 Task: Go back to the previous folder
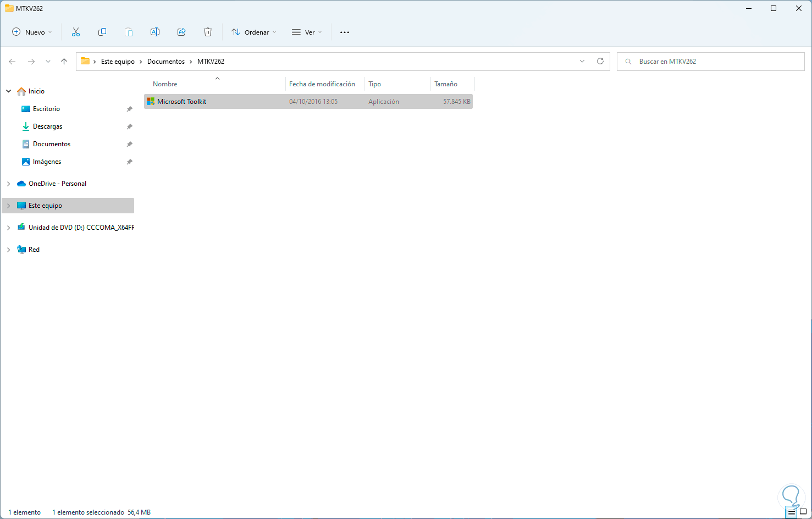coord(12,62)
